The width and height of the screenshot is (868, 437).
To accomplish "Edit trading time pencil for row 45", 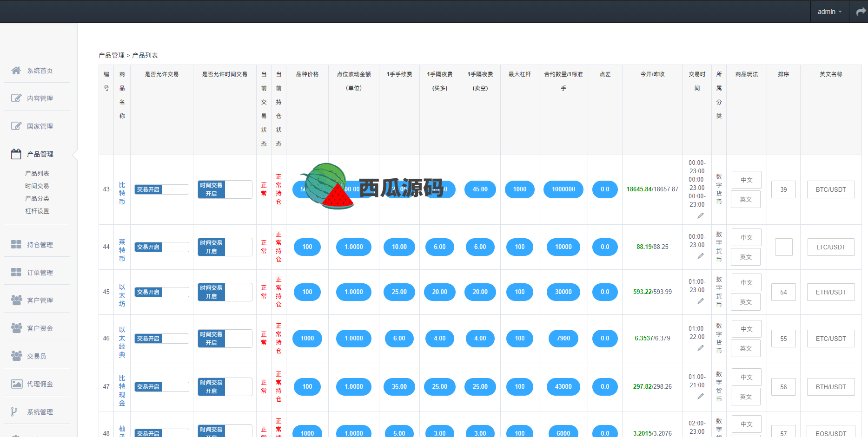I will pyautogui.click(x=701, y=301).
